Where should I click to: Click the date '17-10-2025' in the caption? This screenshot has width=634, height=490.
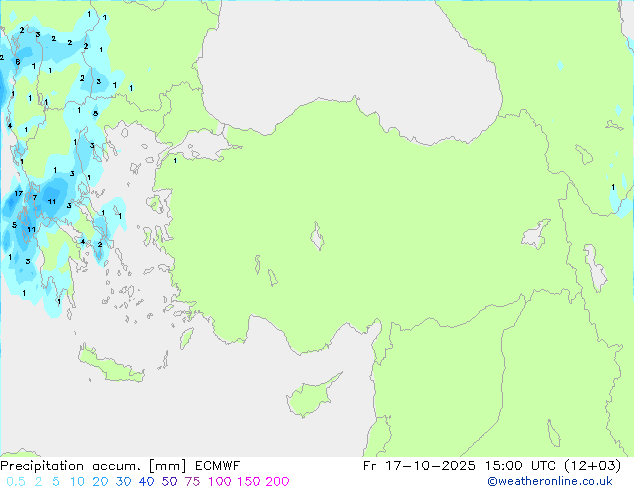(430, 466)
